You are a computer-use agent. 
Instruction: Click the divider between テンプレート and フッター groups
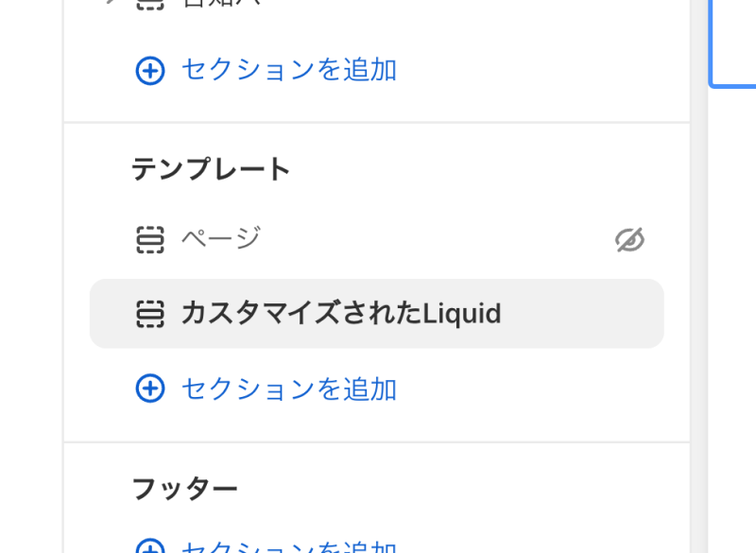tap(377, 441)
